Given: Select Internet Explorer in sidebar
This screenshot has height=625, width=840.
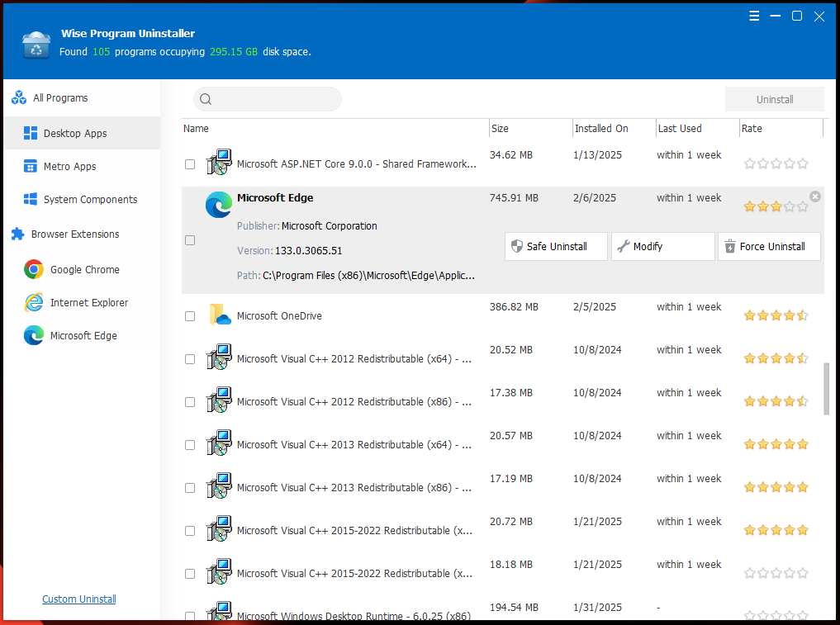Looking at the screenshot, I should pyautogui.click(x=88, y=302).
